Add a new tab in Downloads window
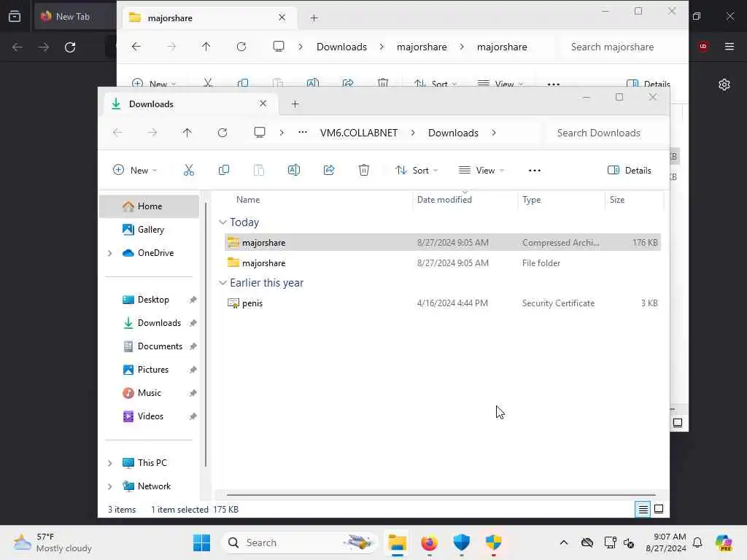This screenshot has height=560, width=747. (295, 104)
